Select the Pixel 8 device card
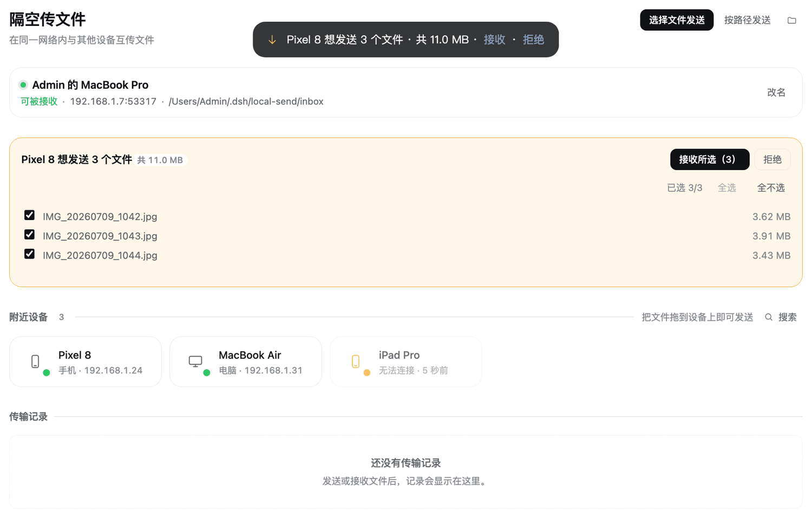The width and height of the screenshot is (812, 518). 86,361
